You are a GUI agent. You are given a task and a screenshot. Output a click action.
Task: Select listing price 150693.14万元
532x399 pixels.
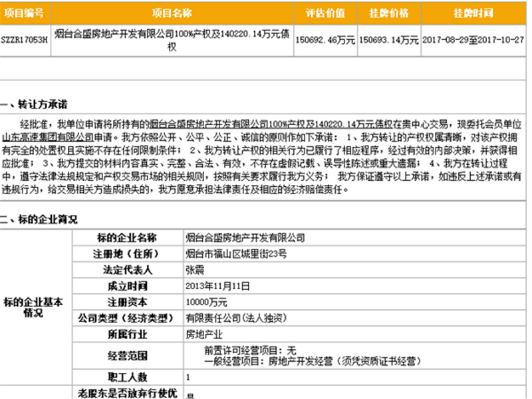389,40
